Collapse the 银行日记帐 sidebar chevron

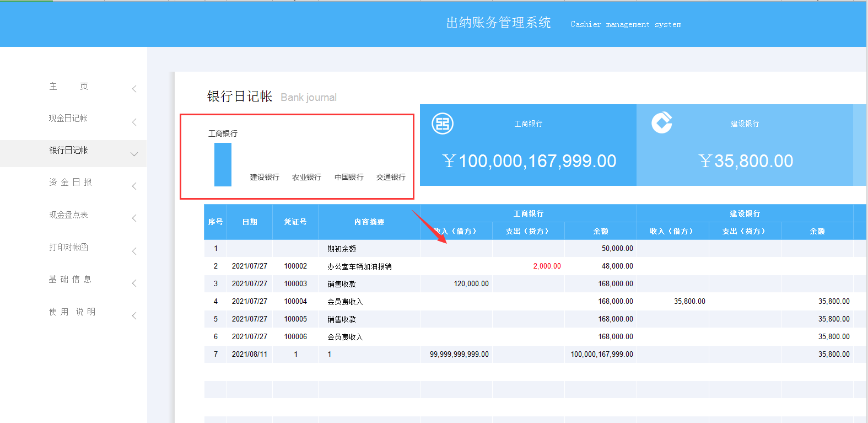pyautogui.click(x=134, y=154)
